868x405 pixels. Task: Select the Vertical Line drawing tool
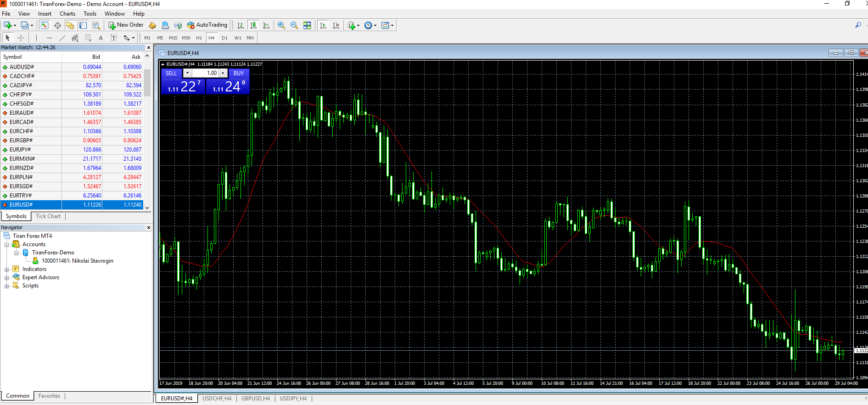(36, 38)
